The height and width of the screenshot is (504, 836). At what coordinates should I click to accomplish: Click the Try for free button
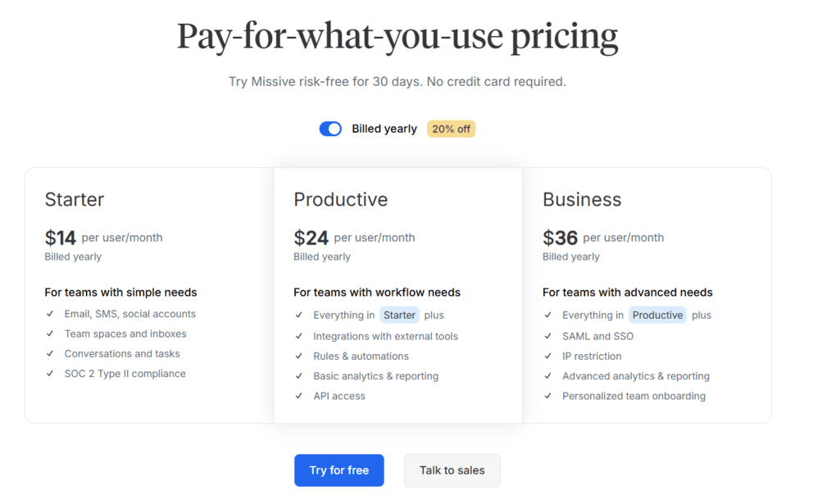pyautogui.click(x=338, y=470)
